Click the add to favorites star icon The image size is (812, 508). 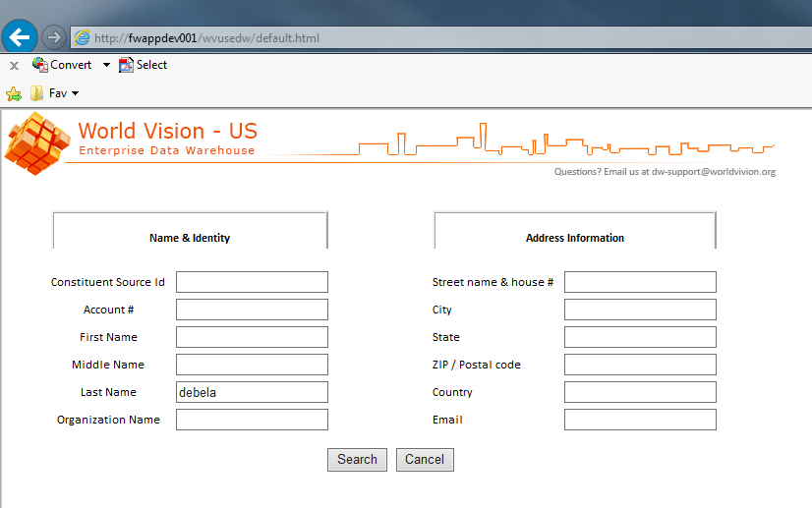point(14,93)
